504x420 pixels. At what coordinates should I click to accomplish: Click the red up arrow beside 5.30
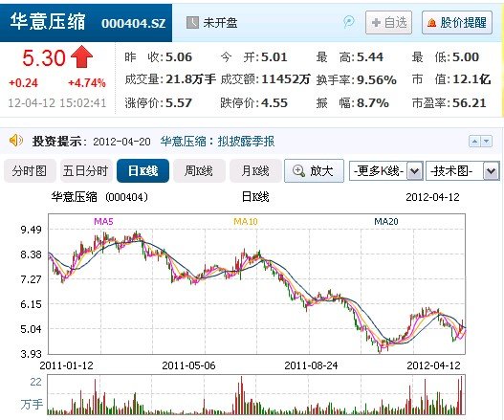81,56
